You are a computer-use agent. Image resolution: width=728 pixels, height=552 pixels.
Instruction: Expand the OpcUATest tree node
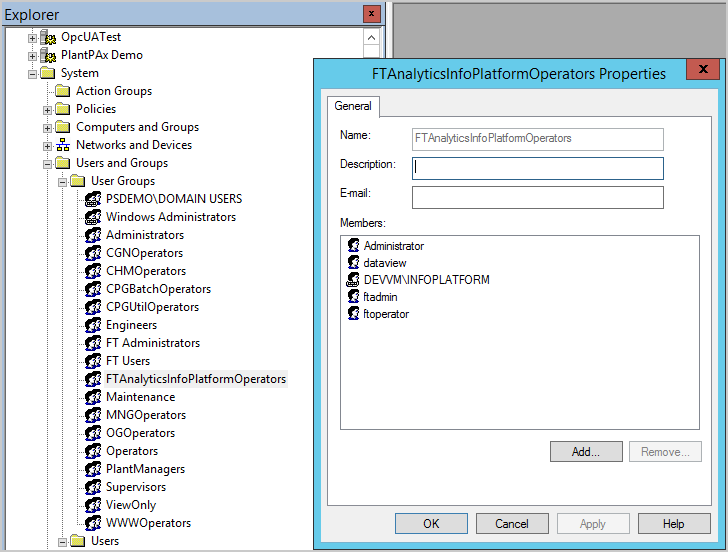click(x=32, y=38)
